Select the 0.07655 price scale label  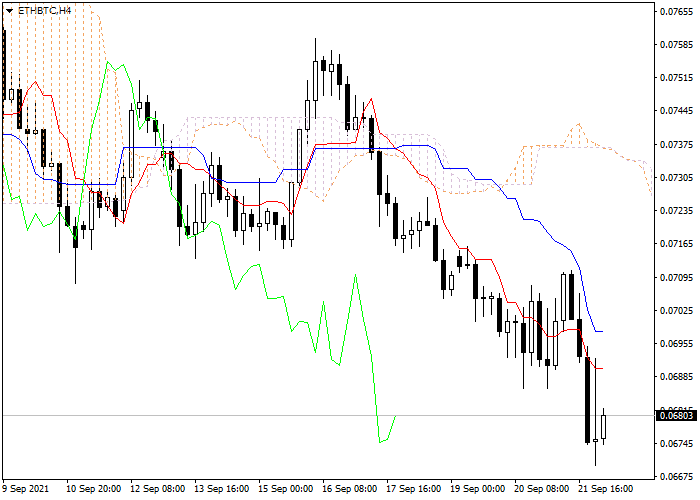[676, 12]
